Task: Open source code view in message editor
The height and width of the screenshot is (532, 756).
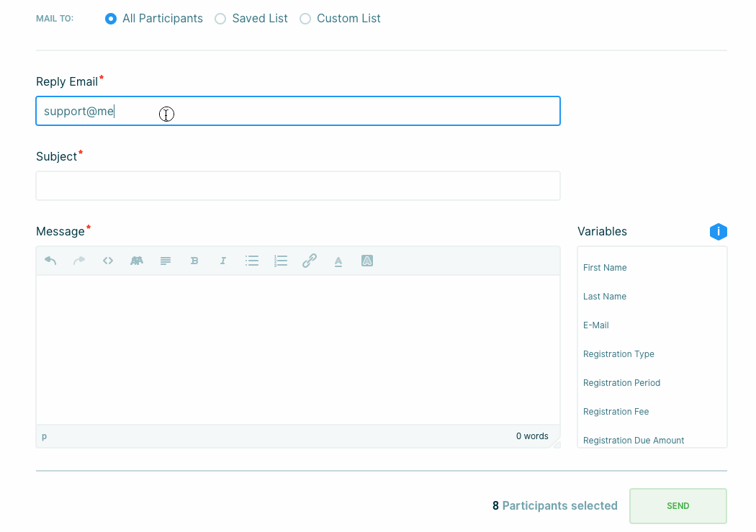Action: click(108, 261)
